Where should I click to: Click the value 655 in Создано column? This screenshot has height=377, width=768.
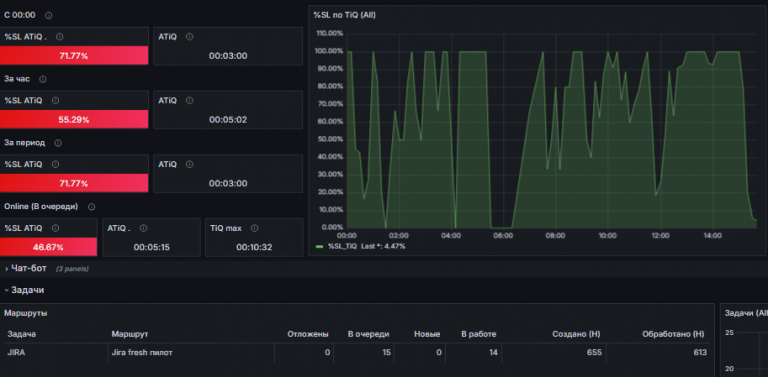click(x=594, y=353)
